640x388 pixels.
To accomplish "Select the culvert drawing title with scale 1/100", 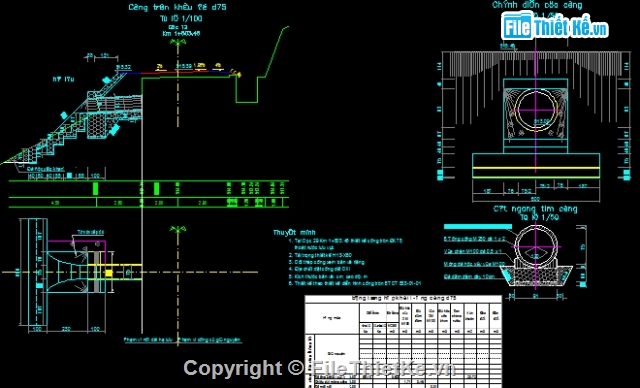I will 178,12.
